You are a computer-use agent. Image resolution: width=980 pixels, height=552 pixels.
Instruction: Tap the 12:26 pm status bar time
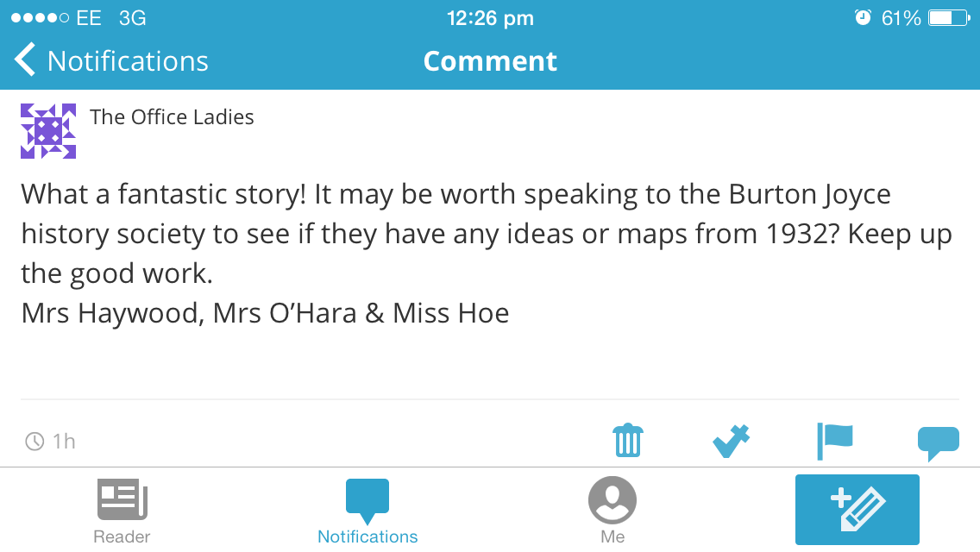tap(490, 18)
